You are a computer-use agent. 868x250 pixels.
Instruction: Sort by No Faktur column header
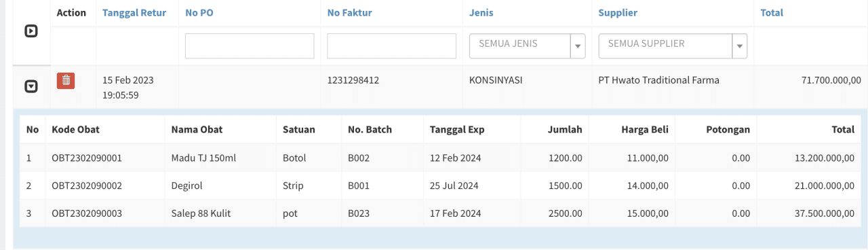click(349, 13)
